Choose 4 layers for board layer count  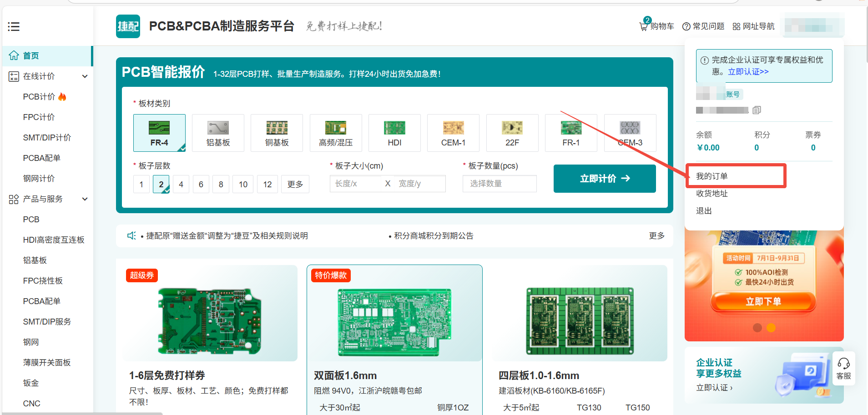coord(181,184)
